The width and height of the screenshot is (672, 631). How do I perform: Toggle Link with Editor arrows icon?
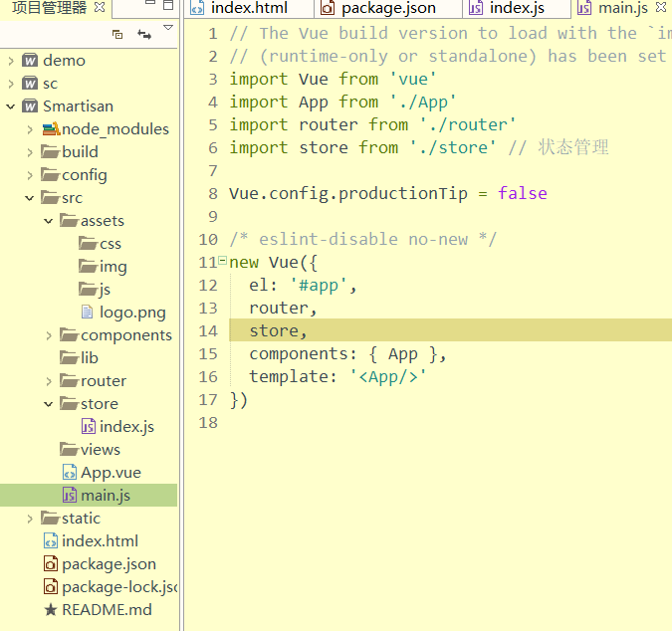pos(144,34)
